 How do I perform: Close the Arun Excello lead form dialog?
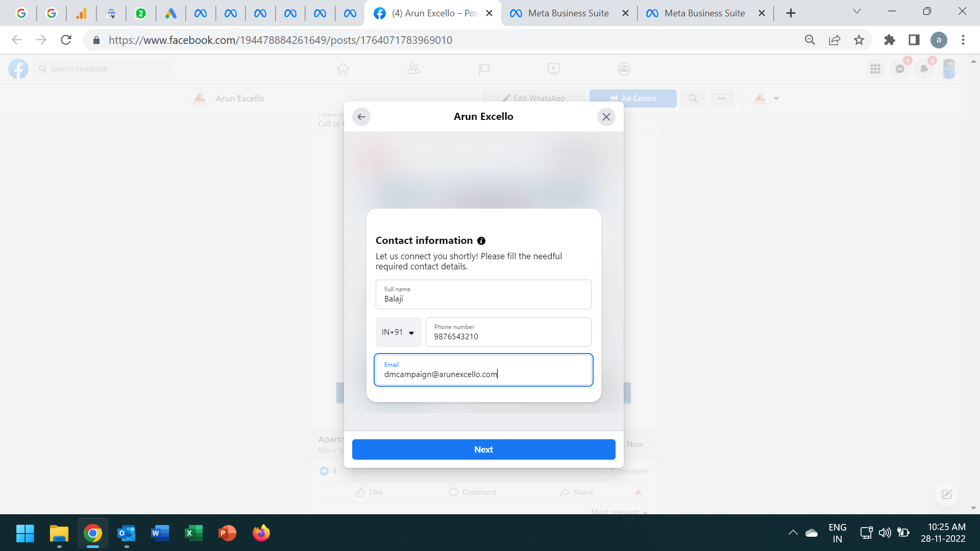coord(606,117)
